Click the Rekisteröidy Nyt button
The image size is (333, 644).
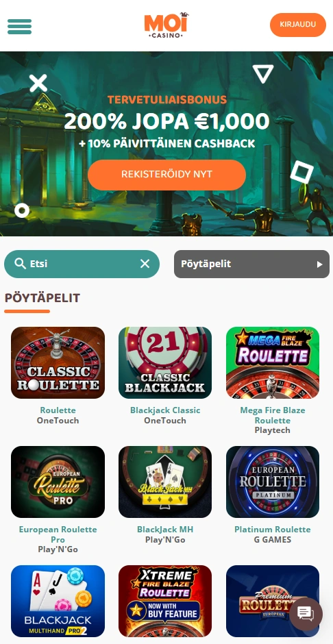166,175
